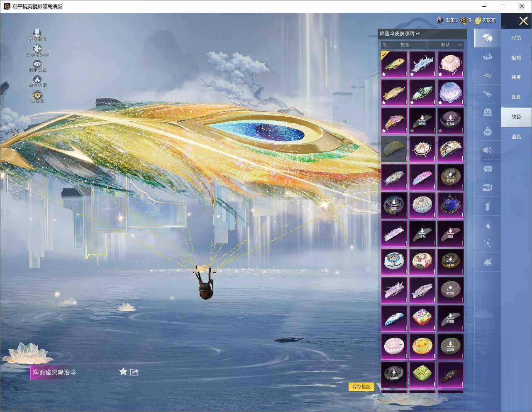Download the parachute skin labeled 412KB

click(x=451, y=319)
